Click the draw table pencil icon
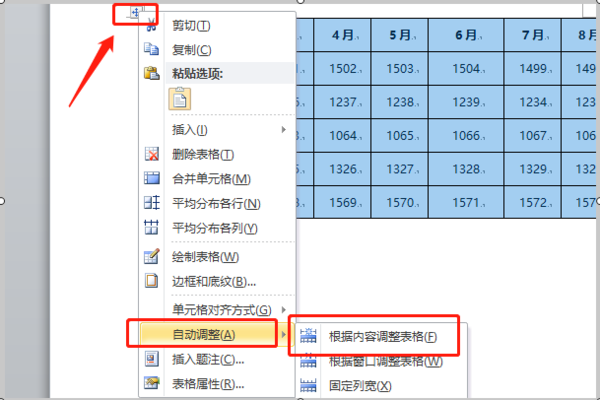600x400 pixels. pyautogui.click(x=152, y=256)
